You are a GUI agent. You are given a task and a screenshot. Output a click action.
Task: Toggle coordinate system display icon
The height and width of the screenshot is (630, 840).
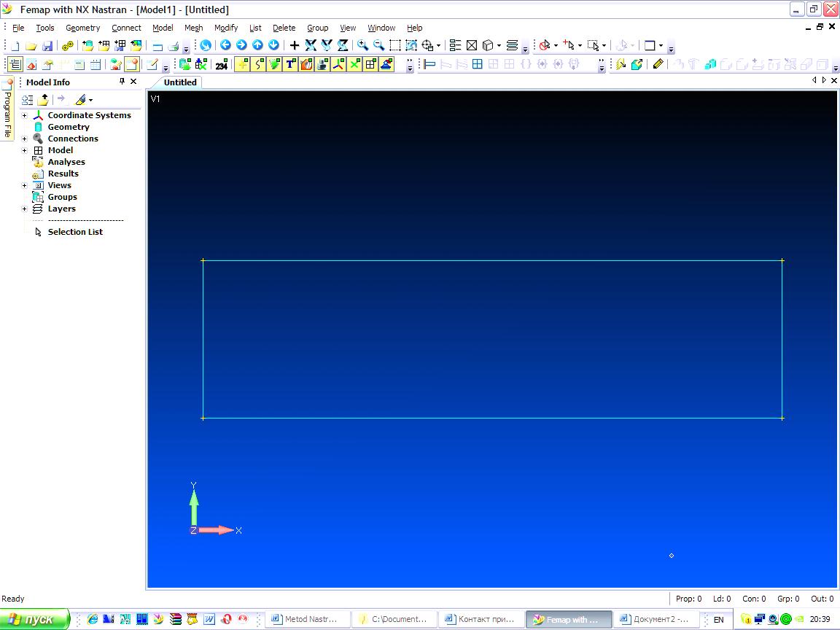tap(338, 65)
